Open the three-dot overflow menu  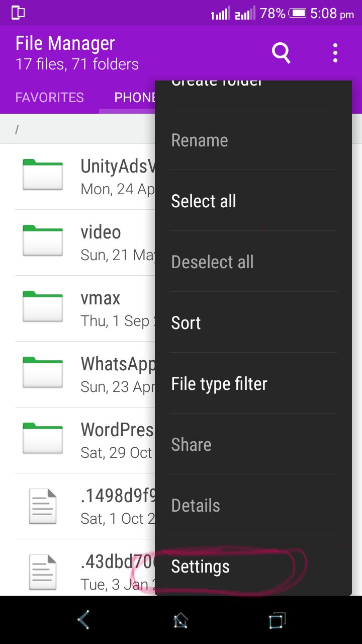(335, 52)
